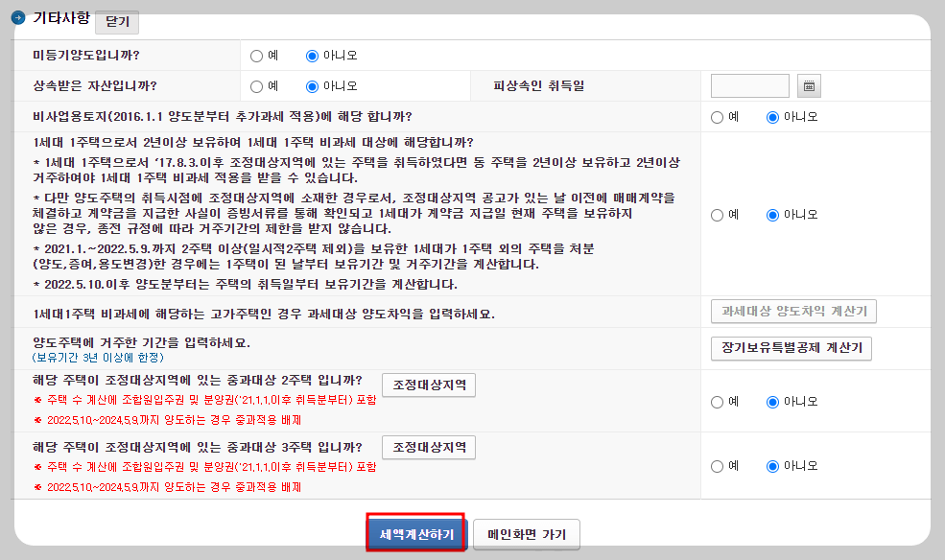Screen dimensions: 945x560
Task: Click the 세액계산하기 button
Action: (415, 534)
